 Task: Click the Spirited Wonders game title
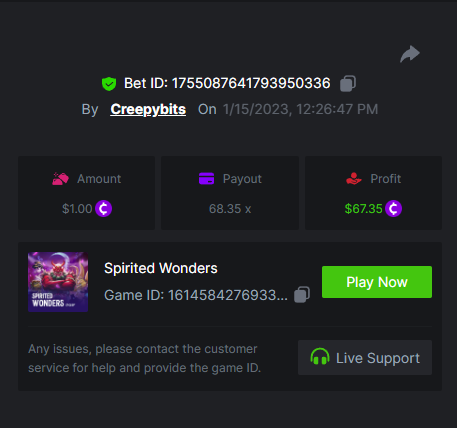coord(161,268)
